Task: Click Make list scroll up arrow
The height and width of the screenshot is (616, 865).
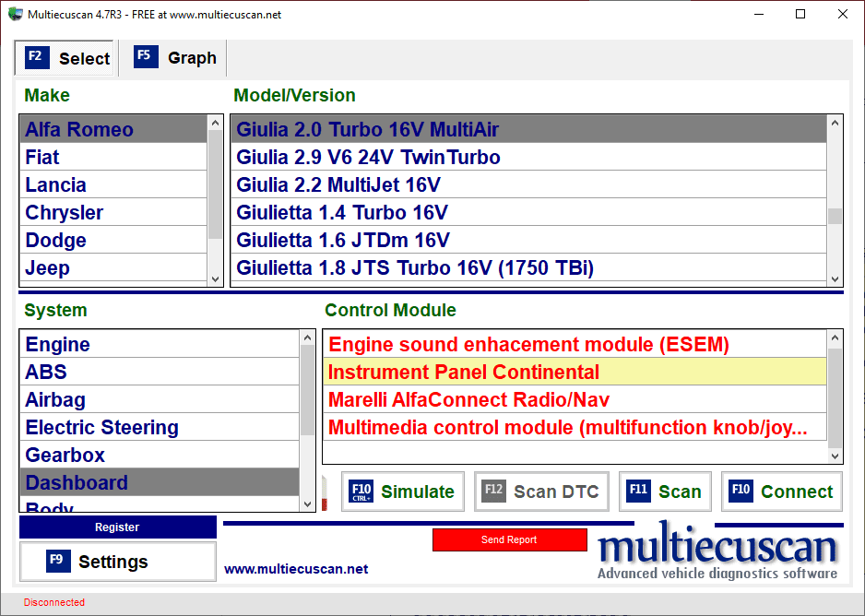Action: pyautogui.click(x=215, y=123)
